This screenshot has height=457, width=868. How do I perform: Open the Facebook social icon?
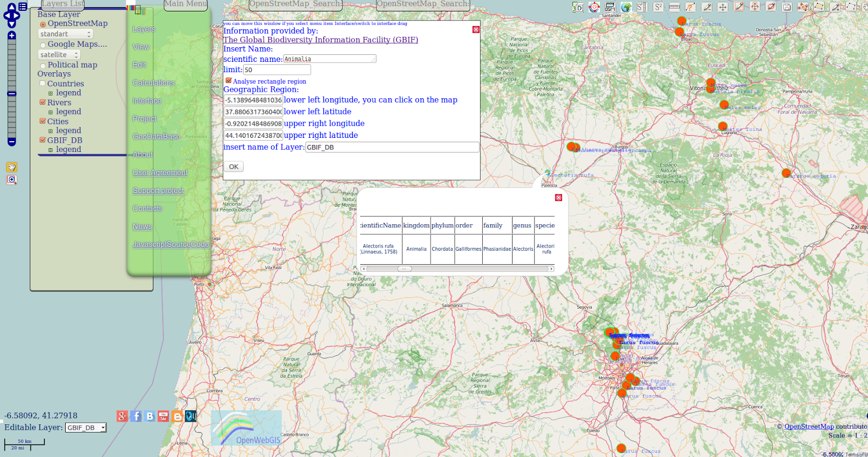pos(136,416)
